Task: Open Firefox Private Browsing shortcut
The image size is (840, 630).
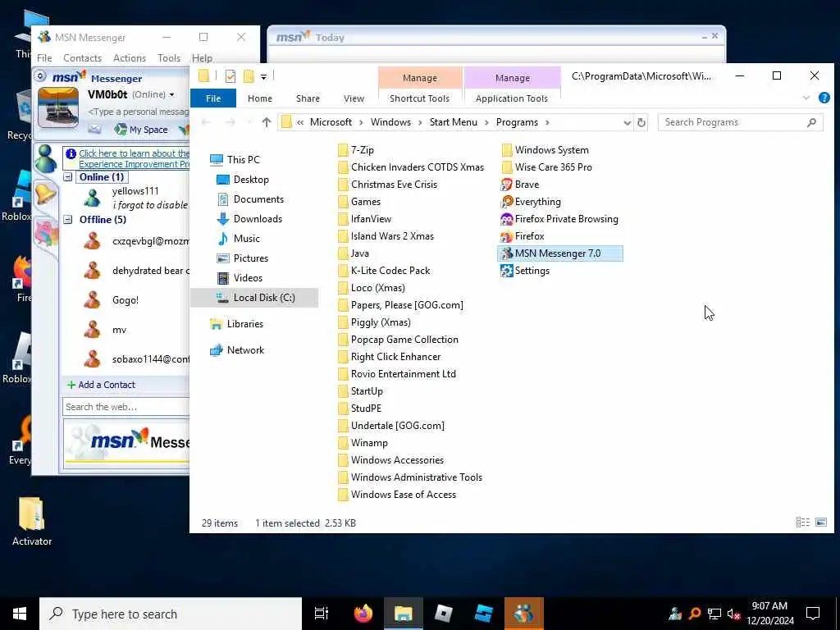Action: click(559, 218)
